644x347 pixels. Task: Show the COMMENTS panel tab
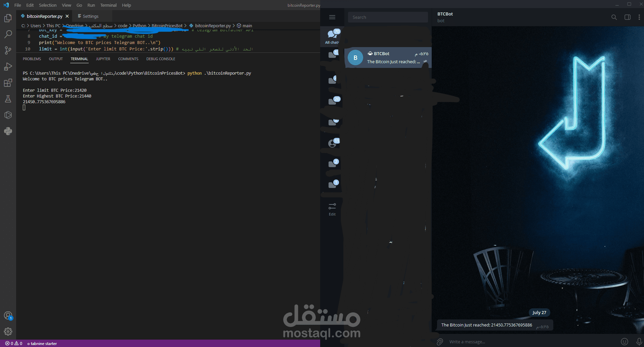click(128, 59)
